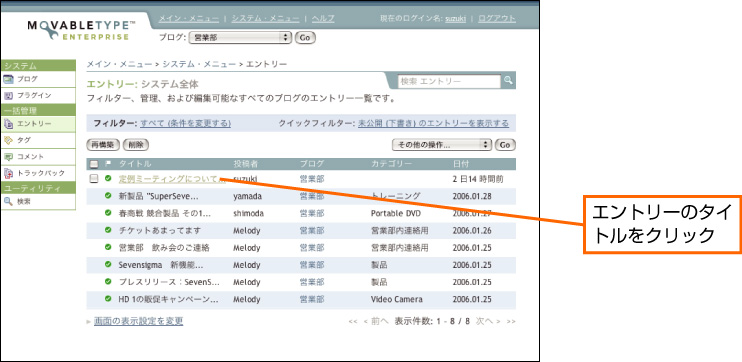Screen dimensions: 742x362
Task: Open the その他の操作 dropdown
Action: pos(442,145)
